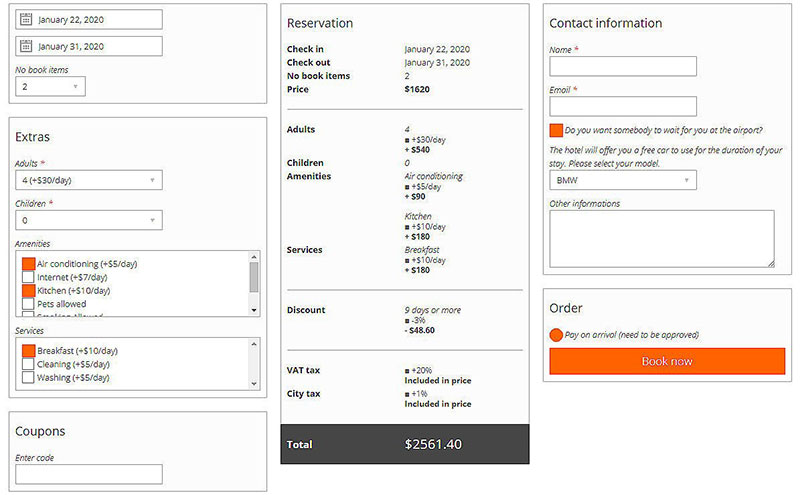This screenshot has height=495, width=800.
Task: Enable the Internet (+$7/day) amenity
Action: [x=29, y=277]
